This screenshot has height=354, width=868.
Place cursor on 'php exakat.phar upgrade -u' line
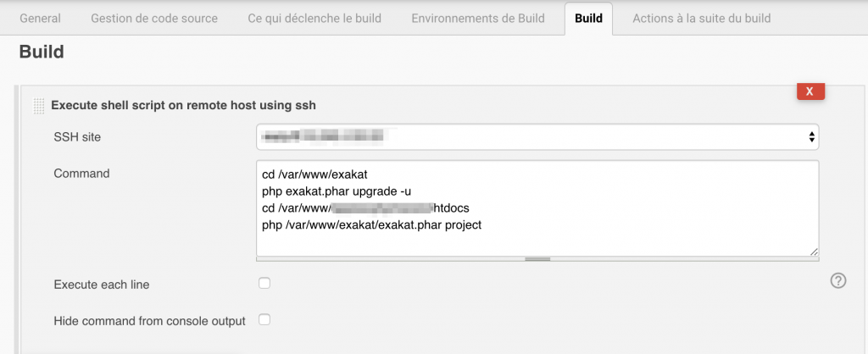click(x=337, y=191)
